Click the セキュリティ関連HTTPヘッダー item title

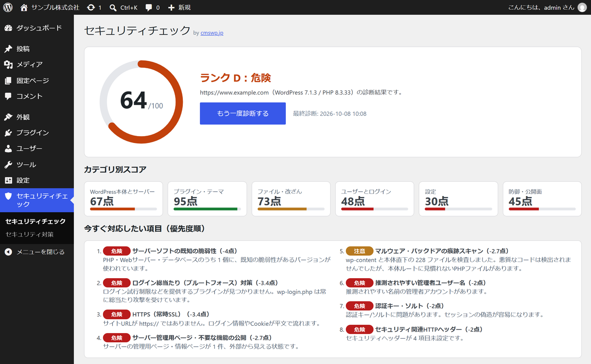(x=429, y=329)
